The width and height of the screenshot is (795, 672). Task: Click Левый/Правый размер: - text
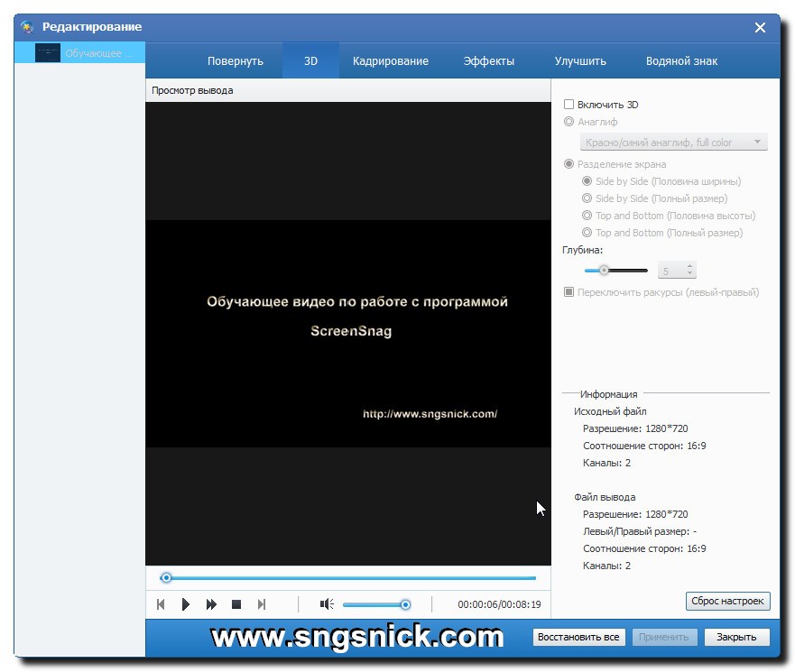click(x=640, y=531)
